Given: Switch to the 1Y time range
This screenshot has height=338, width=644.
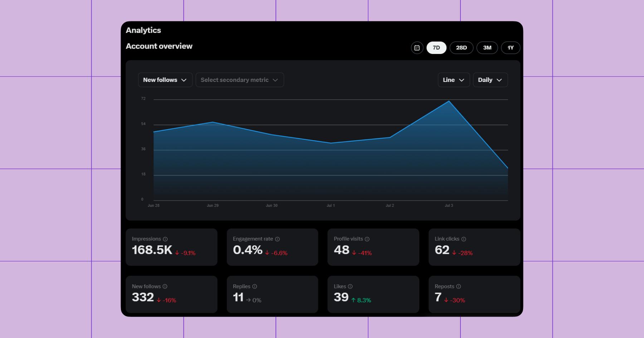Looking at the screenshot, I should click(x=511, y=48).
